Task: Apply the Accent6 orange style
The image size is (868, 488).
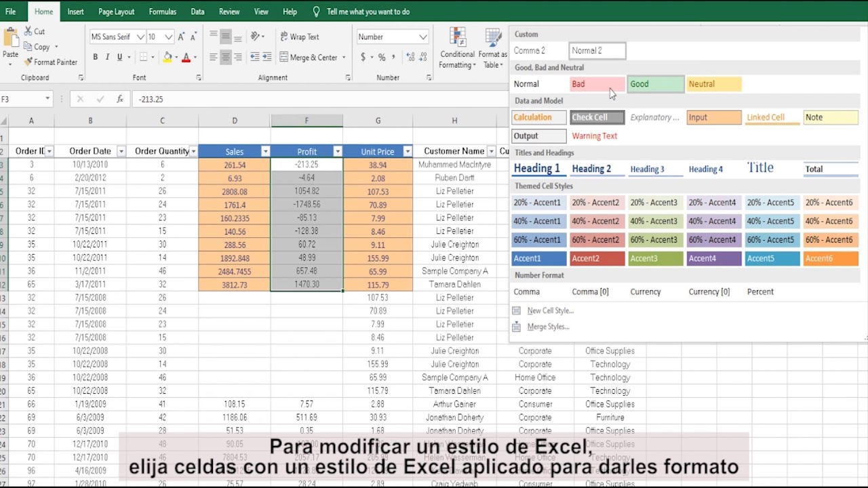Action: 831,258
